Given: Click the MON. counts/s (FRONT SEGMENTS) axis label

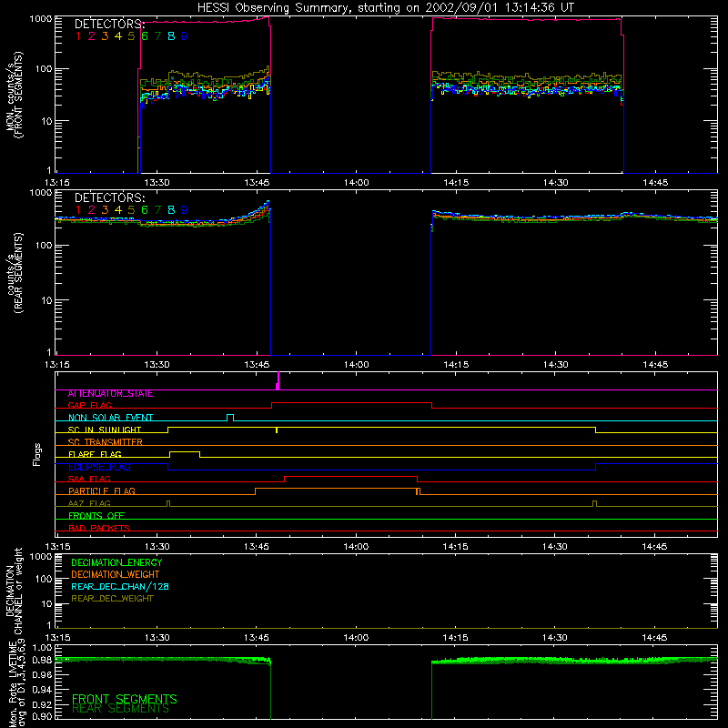Looking at the screenshot, I should (14, 95).
